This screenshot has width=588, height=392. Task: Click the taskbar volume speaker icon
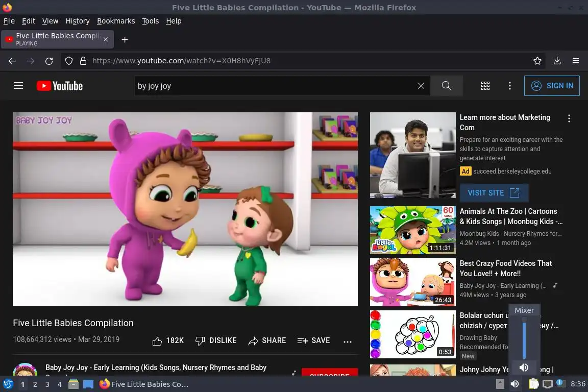(514, 384)
